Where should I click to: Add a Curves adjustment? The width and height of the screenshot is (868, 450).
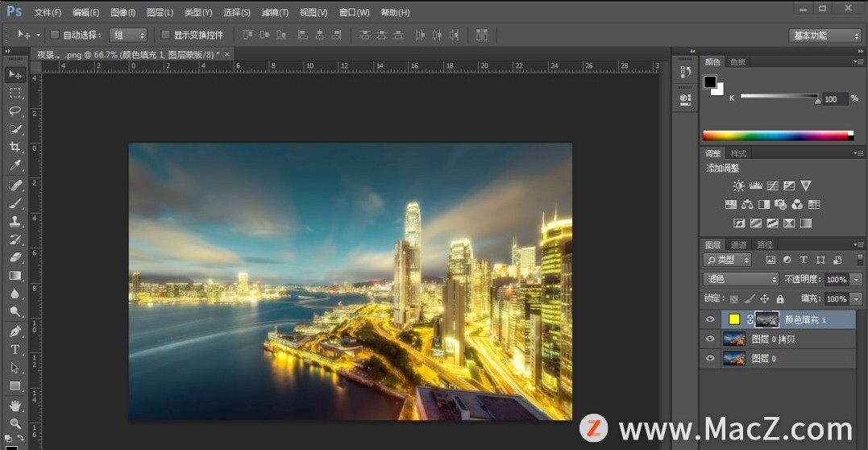[x=773, y=185]
